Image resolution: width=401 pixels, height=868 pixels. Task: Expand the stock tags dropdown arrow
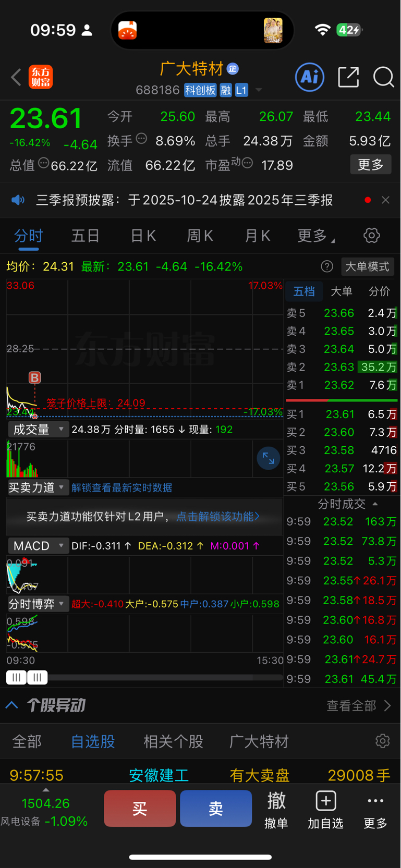point(259,90)
